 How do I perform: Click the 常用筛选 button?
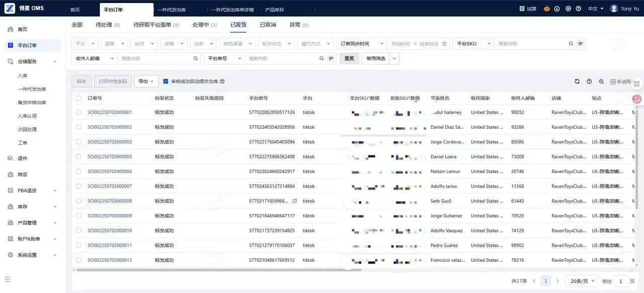pos(376,58)
